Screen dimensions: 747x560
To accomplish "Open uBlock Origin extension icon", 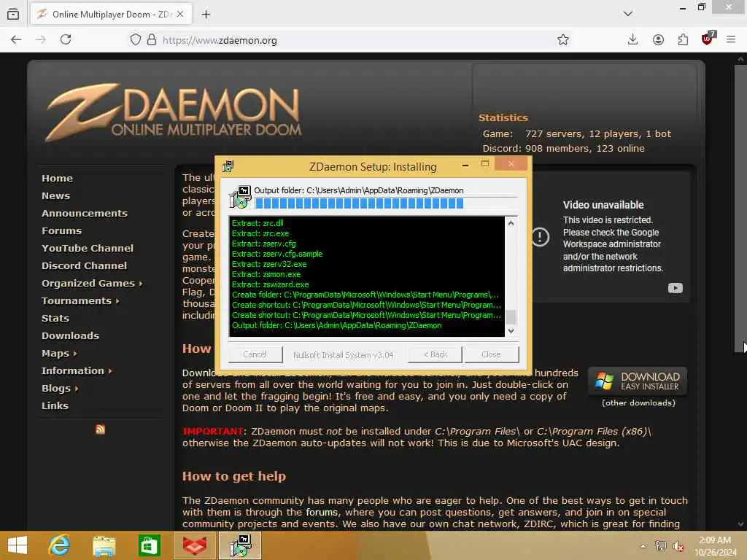I will click(x=708, y=39).
